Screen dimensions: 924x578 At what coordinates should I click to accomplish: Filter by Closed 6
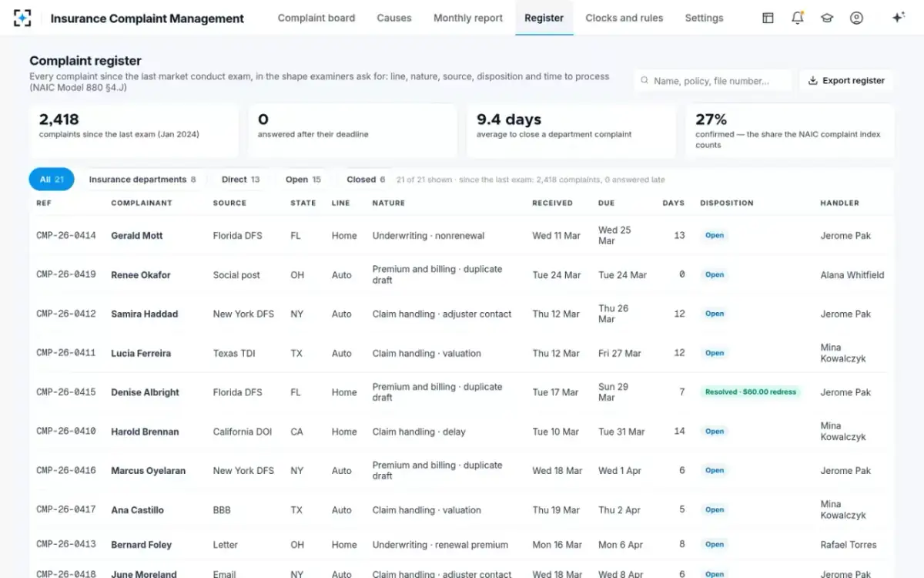tap(366, 180)
